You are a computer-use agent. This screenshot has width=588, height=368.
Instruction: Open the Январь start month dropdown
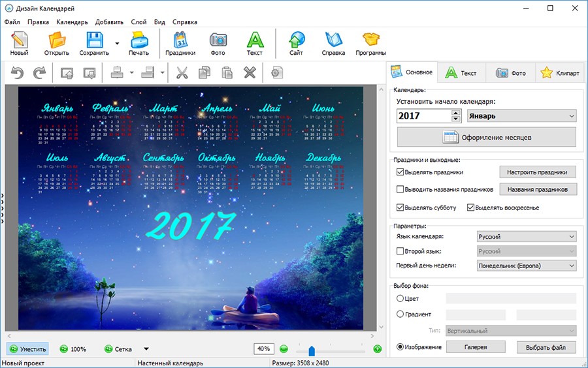click(521, 116)
